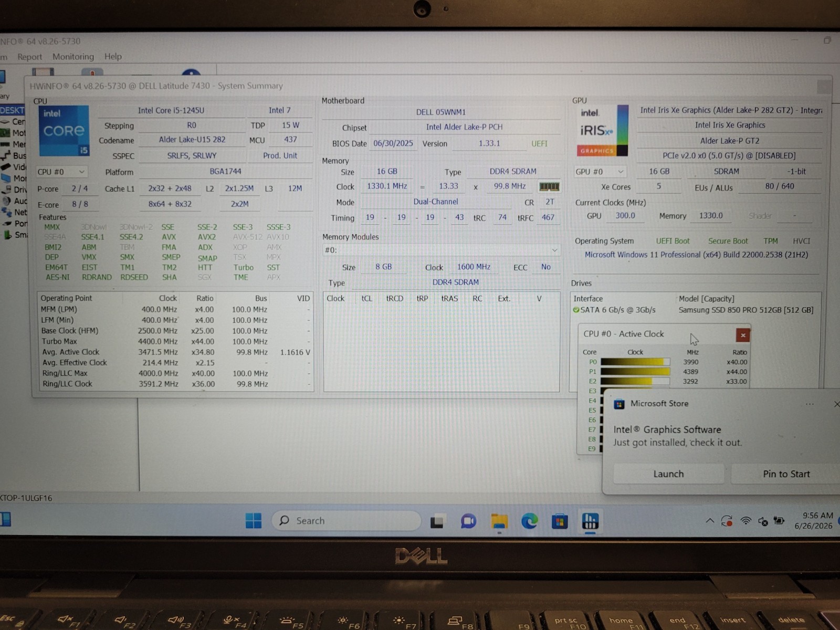Open Task View in the taskbar
This screenshot has width=840, height=630.
tap(437, 521)
